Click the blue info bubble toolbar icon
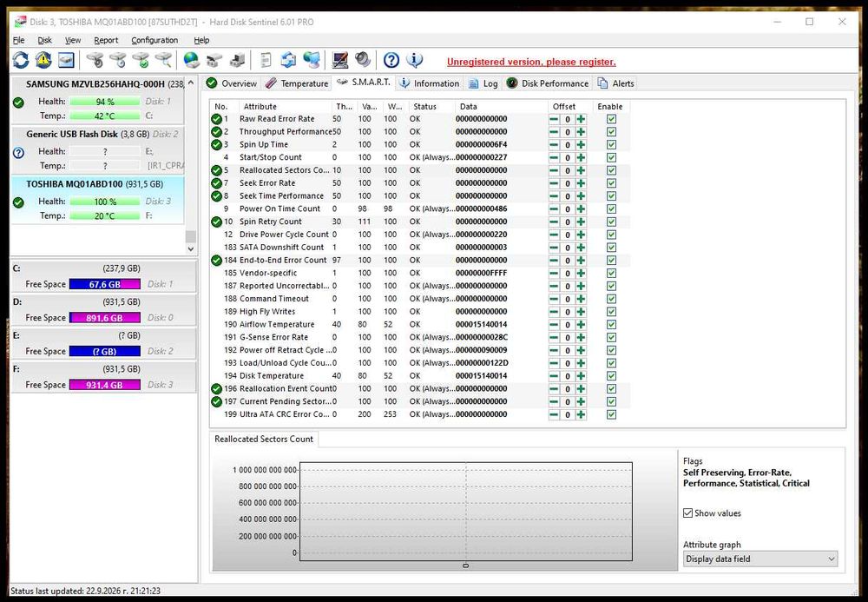 coord(415,60)
